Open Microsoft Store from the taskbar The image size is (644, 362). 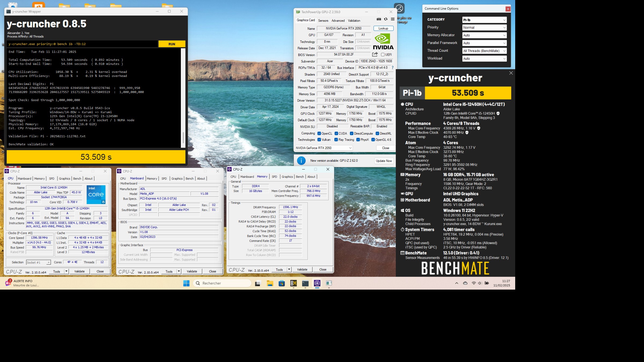pyautogui.click(x=281, y=283)
